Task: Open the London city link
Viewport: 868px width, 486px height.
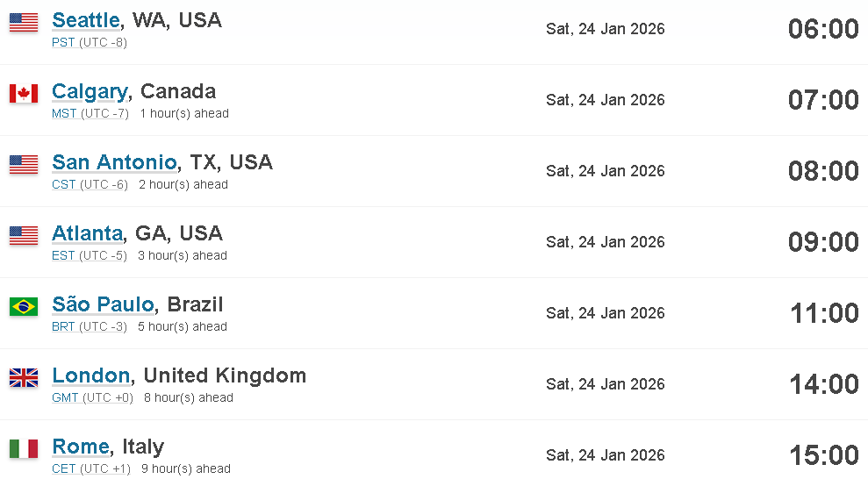Action: [90, 375]
